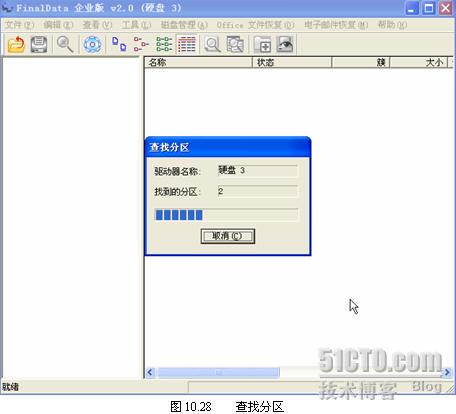Sort by the 名称 column header

tap(198, 62)
